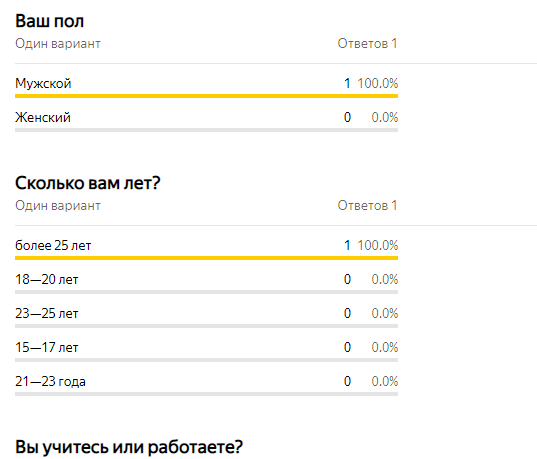537x459 pixels.
Task: Click the 0.0% value for 'Женский'
Action: pos(385,117)
